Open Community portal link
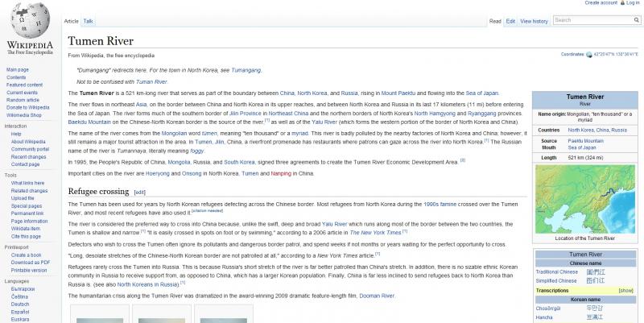The image size is (644, 323). click(30, 149)
